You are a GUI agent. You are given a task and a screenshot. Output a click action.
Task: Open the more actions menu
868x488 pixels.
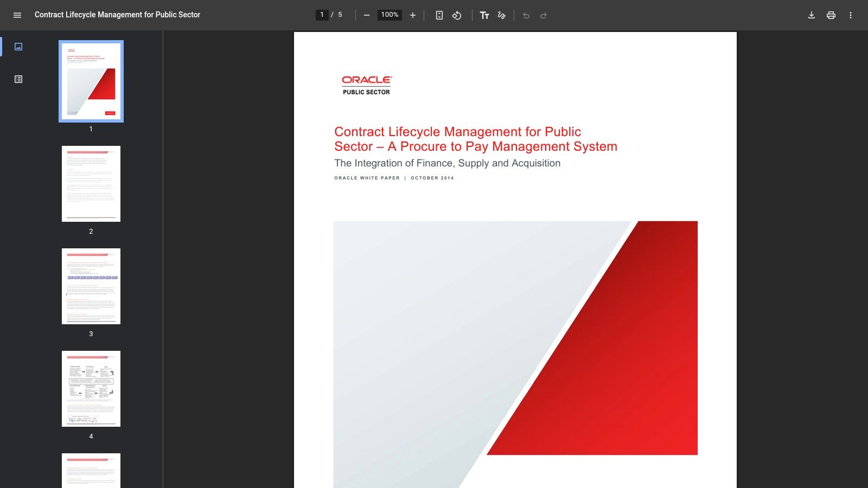pyautogui.click(x=851, y=15)
